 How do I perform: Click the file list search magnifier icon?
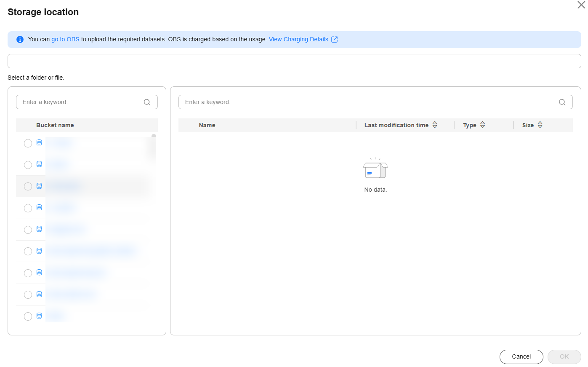(562, 102)
